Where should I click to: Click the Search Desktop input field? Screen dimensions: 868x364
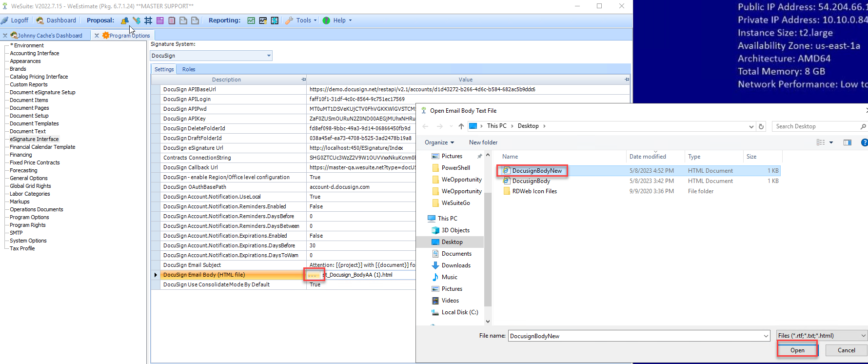815,126
